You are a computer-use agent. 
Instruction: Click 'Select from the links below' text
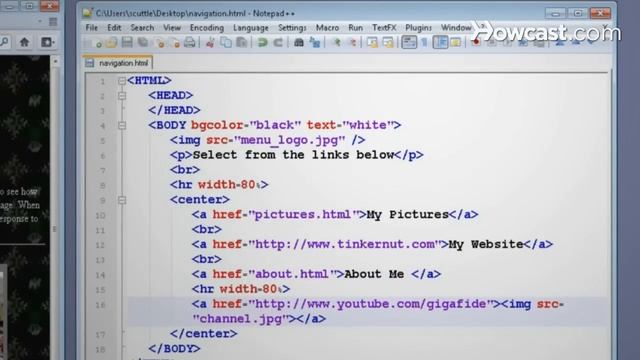[x=293, y=155]
